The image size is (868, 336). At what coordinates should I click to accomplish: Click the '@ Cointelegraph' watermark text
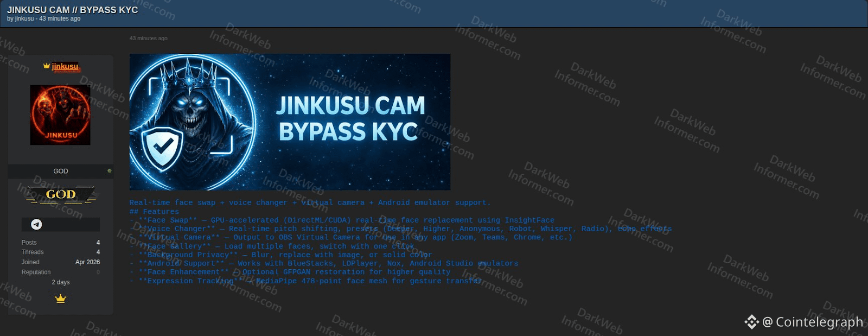812,322
